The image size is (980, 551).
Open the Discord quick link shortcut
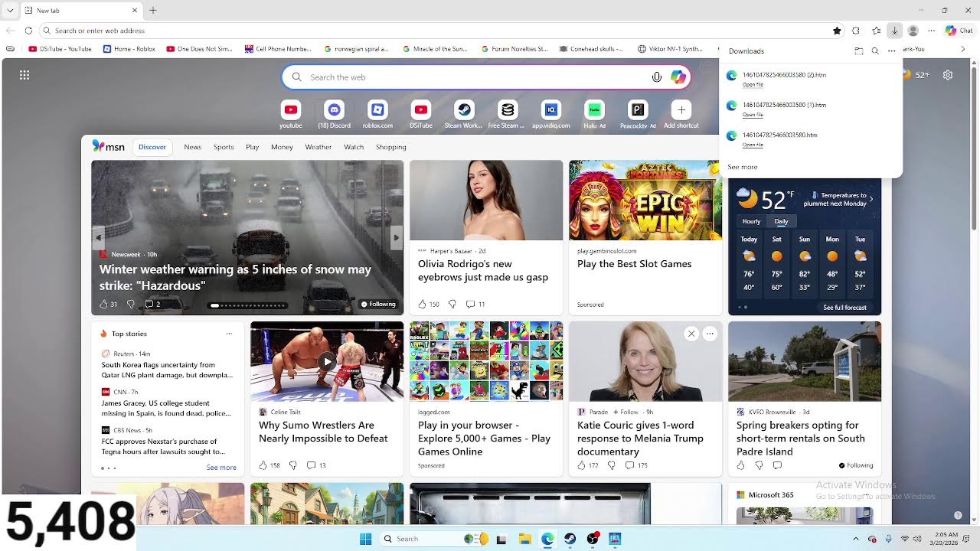[334, 114]
